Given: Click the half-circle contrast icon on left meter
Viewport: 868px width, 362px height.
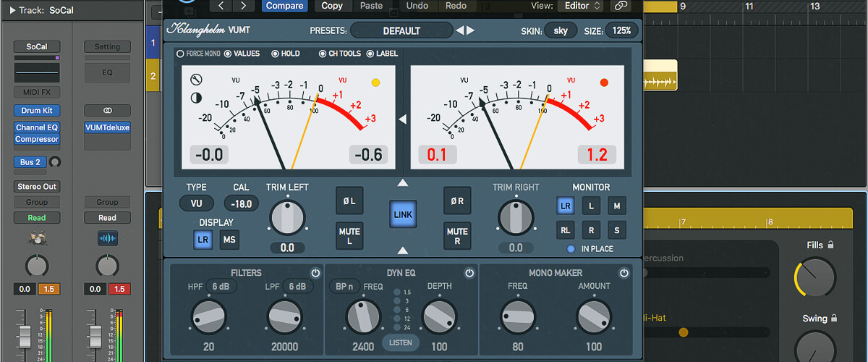Looking at the screenshot, I should click(x=196, y=98).
